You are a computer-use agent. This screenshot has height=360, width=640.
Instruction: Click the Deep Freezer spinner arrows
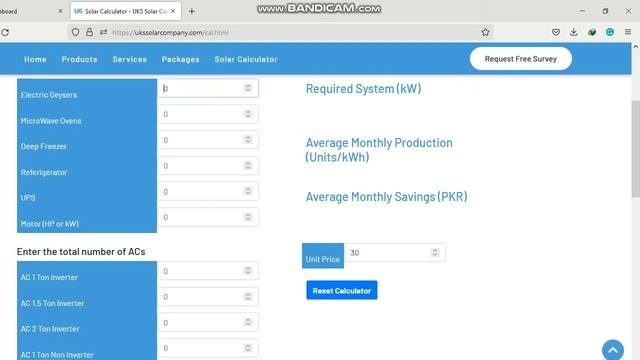pos(248,140)
